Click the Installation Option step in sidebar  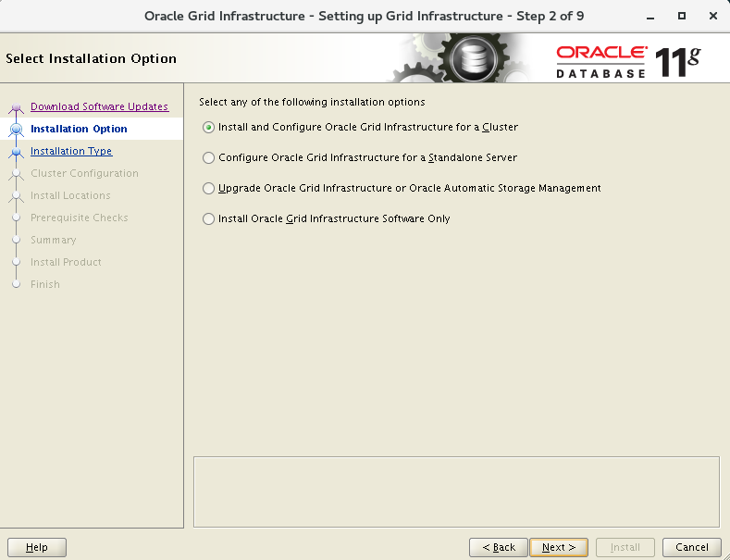[x=79, y=129]
